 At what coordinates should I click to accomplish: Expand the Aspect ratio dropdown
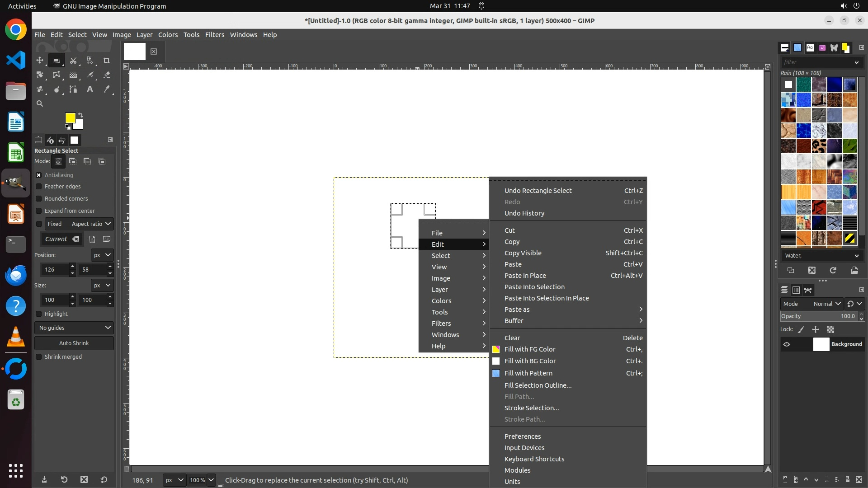(90, 224)
